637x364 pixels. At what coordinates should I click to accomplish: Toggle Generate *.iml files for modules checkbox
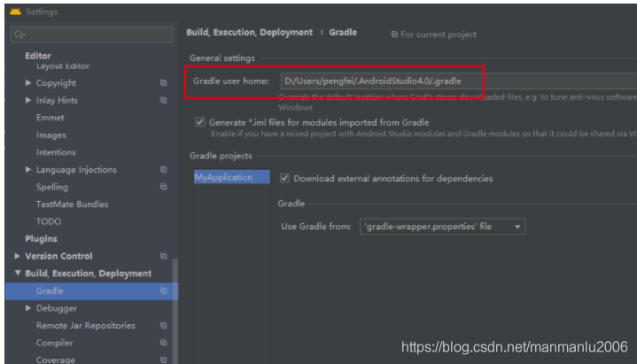pos(200,122)
